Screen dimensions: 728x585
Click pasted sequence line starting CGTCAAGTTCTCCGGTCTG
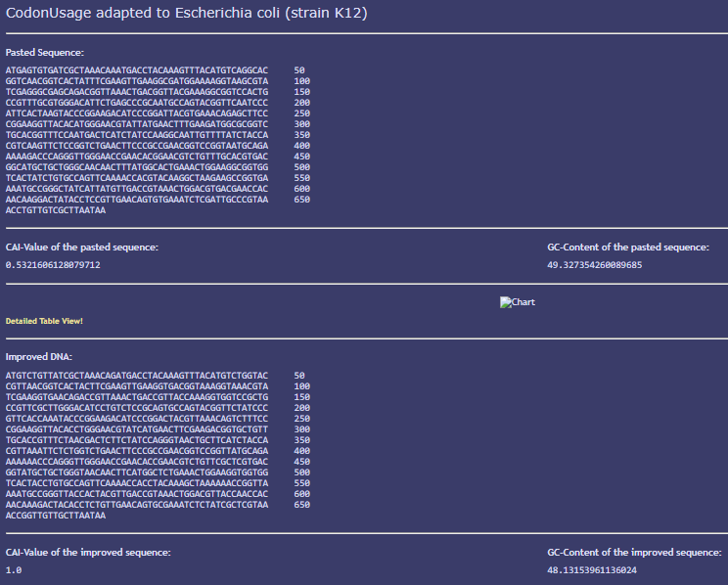[137, 146]
